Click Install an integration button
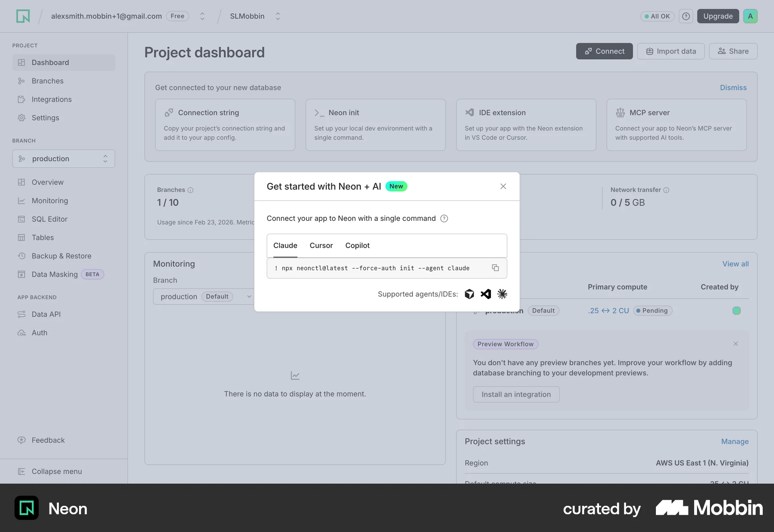 tap(516, 395)
